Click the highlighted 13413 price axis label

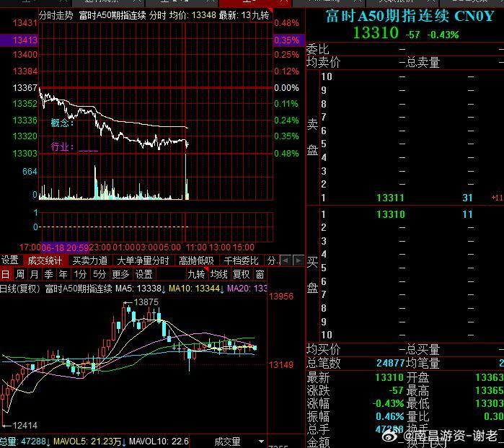25,40
